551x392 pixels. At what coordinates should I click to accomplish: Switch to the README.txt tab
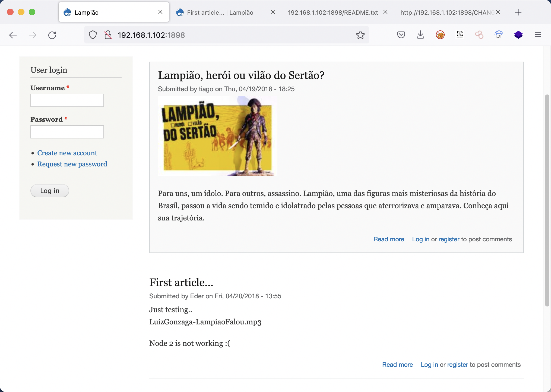click(332, 12)
